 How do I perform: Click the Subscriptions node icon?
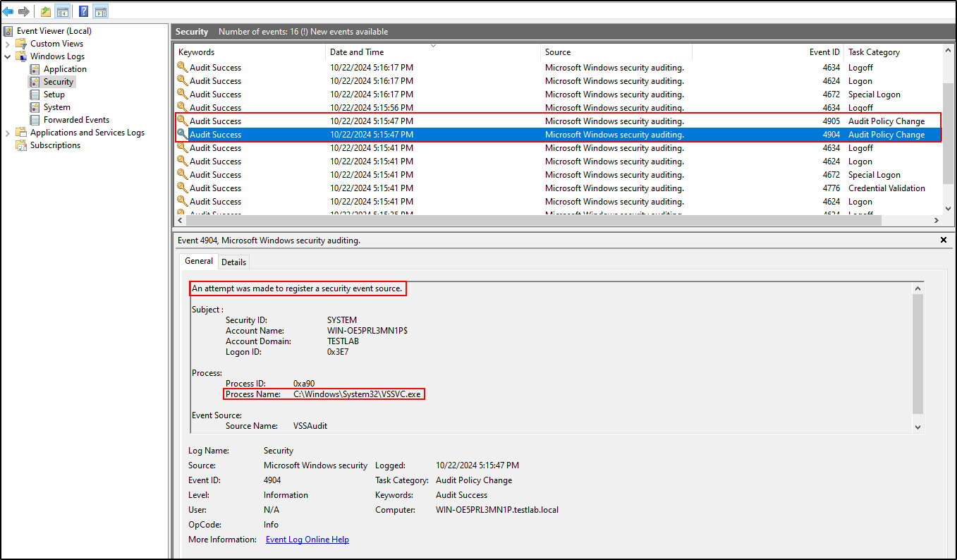point(21,145)
